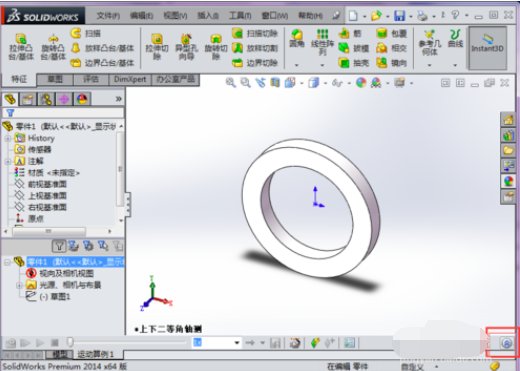Choose the 放样切割 lofted cut tool
This screenshot has width=520, height=371.
tap(255, 48)
